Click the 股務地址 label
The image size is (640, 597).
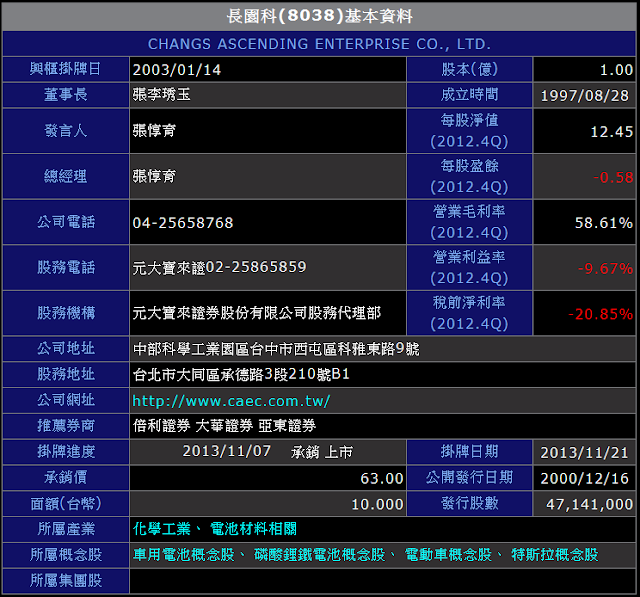pos(66,374)
